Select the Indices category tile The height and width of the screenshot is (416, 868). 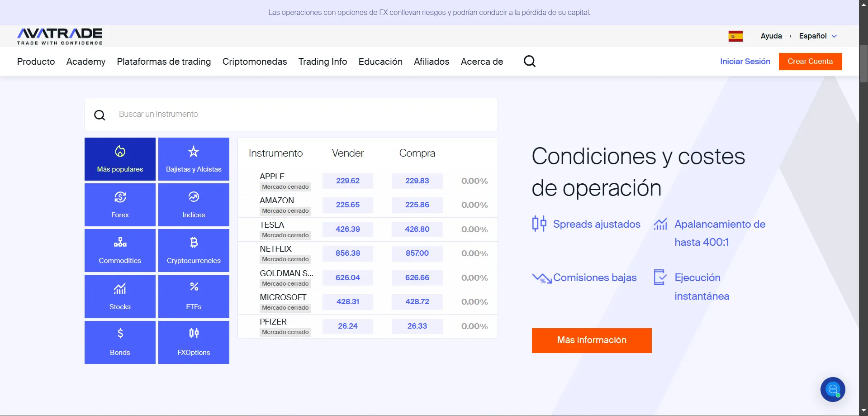coord(194,205)
